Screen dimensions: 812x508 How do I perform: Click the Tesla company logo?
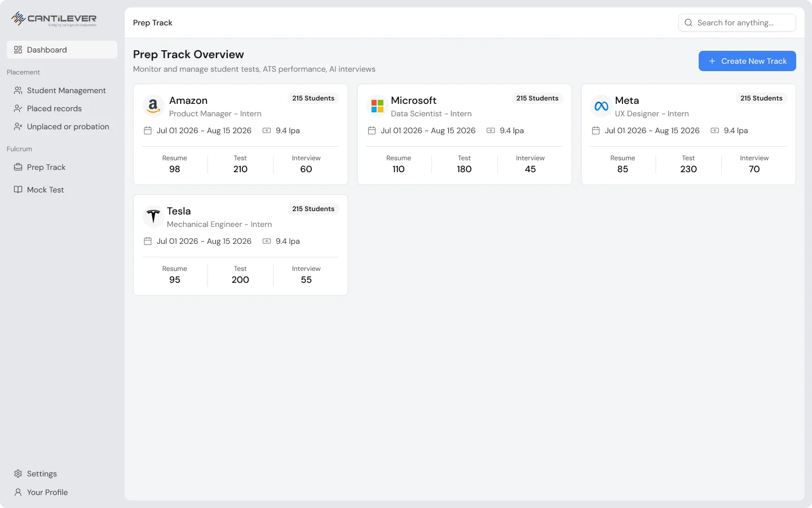click(153, 216)
